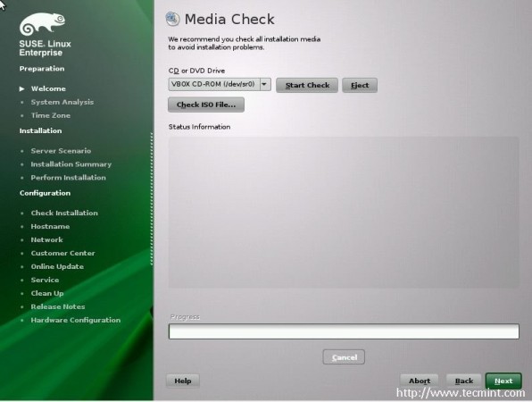Select Time Zone step
The height and width of the screenshot is (402, 532).
(51, 115)
